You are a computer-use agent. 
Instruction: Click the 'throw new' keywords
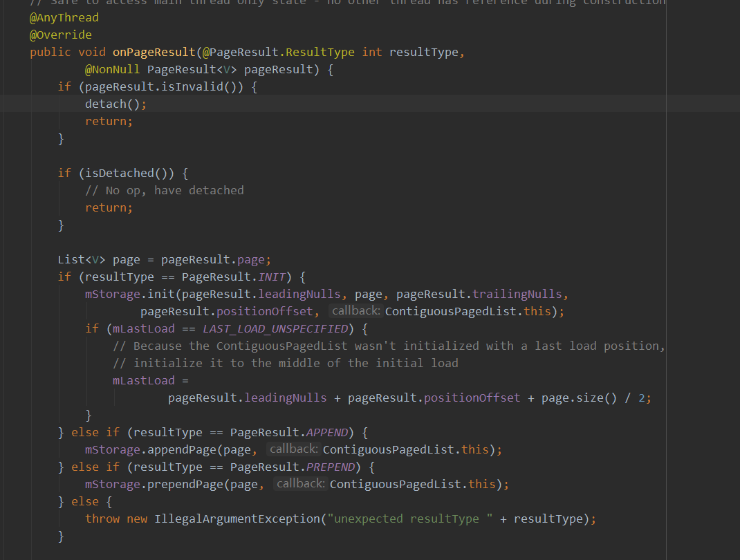(116, 519)
